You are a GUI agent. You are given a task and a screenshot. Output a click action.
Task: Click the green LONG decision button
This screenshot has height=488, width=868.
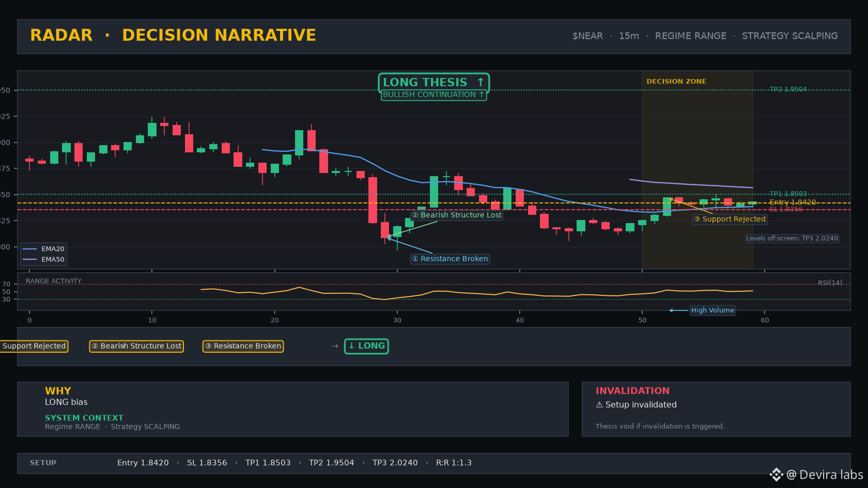pos(366,346)
